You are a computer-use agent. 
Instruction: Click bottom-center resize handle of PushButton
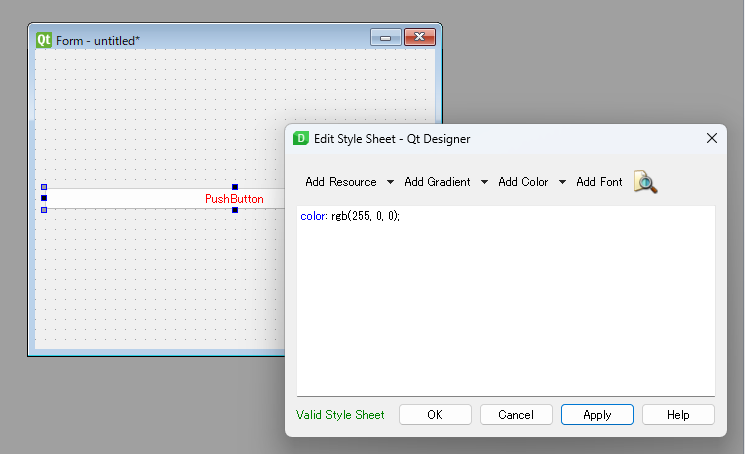pyautogui.click(x=235, y=210)
